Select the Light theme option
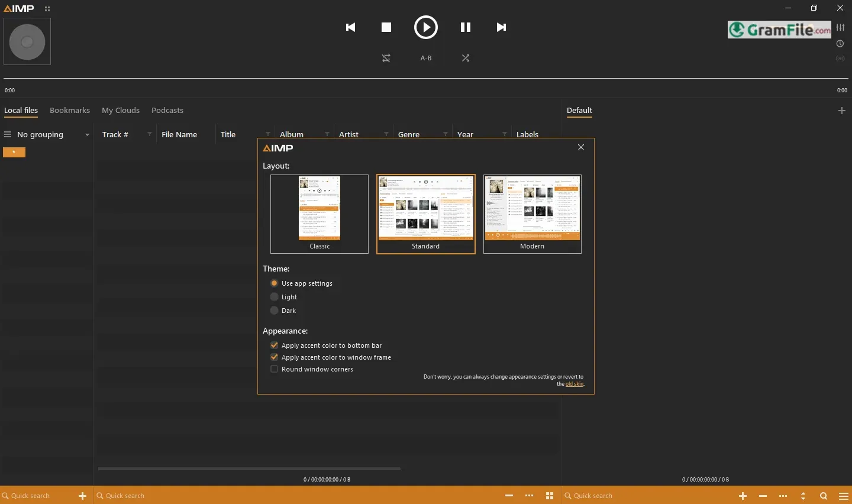This screenshot has width=852, height=504. [283, 297]
